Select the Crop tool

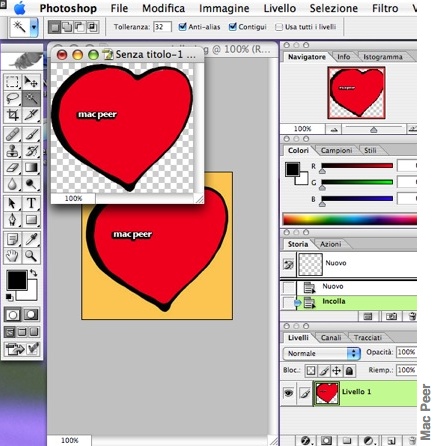(13, 115)
